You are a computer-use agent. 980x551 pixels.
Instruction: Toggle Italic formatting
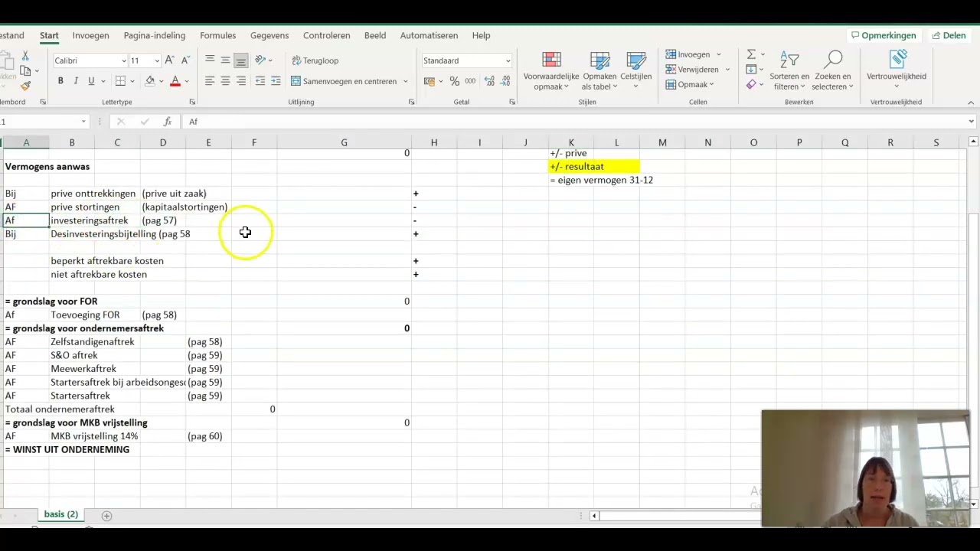(x=76, y=81)
